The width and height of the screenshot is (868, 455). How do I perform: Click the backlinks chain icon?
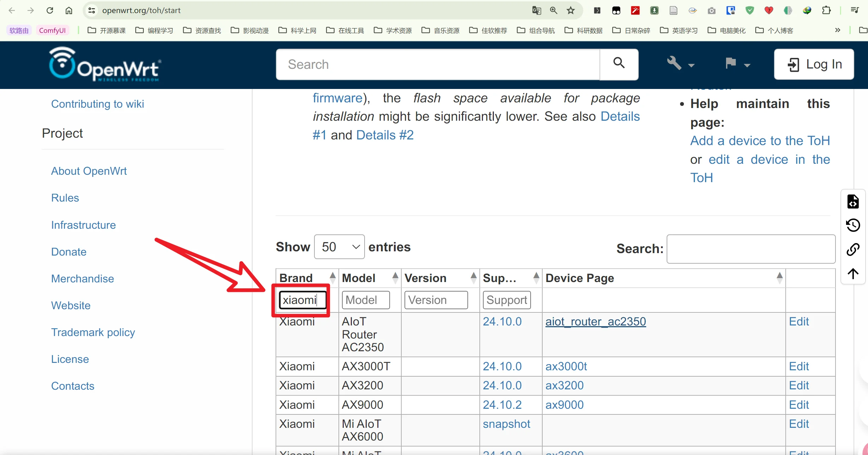tap(853, 249)
